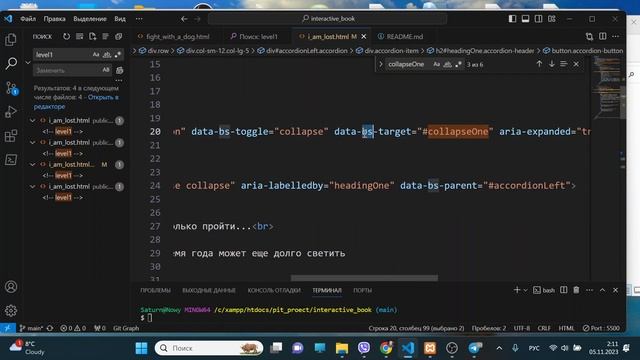Image resolution: width=640 pixels, height=360 pixels.
Task: Click the Открыть в редакторе link
Action: [76, 102]
